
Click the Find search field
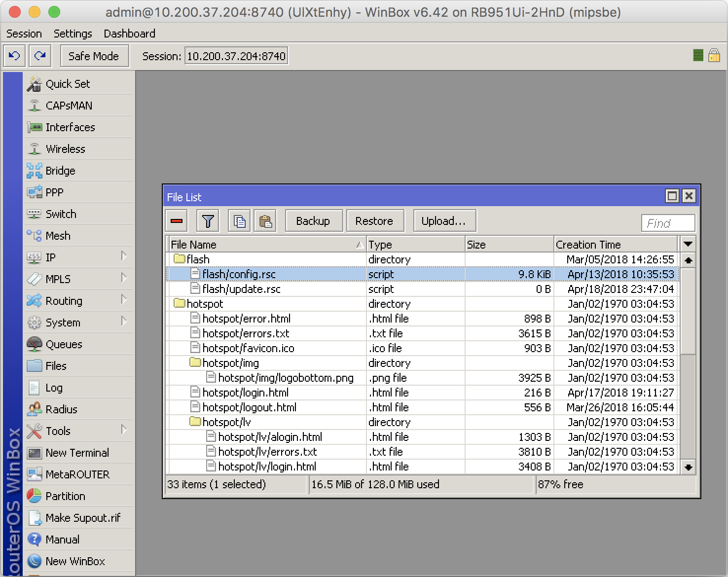point(668,223)
